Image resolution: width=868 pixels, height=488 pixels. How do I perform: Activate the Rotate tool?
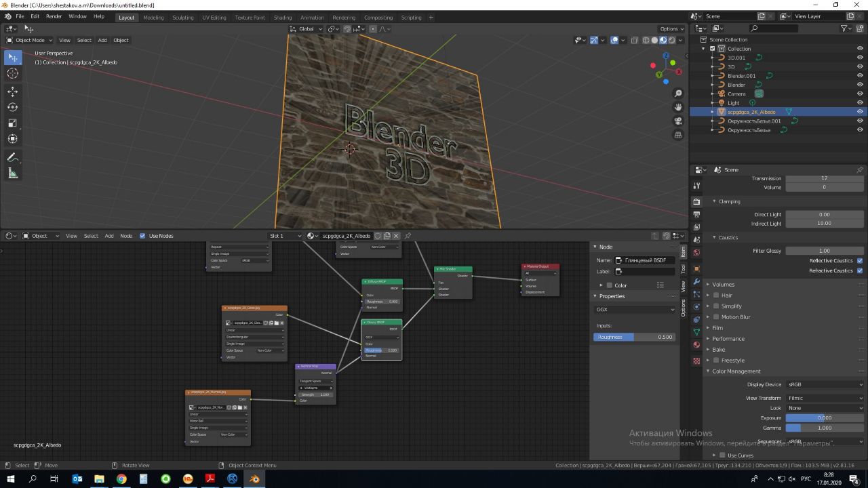pos(12,107)
